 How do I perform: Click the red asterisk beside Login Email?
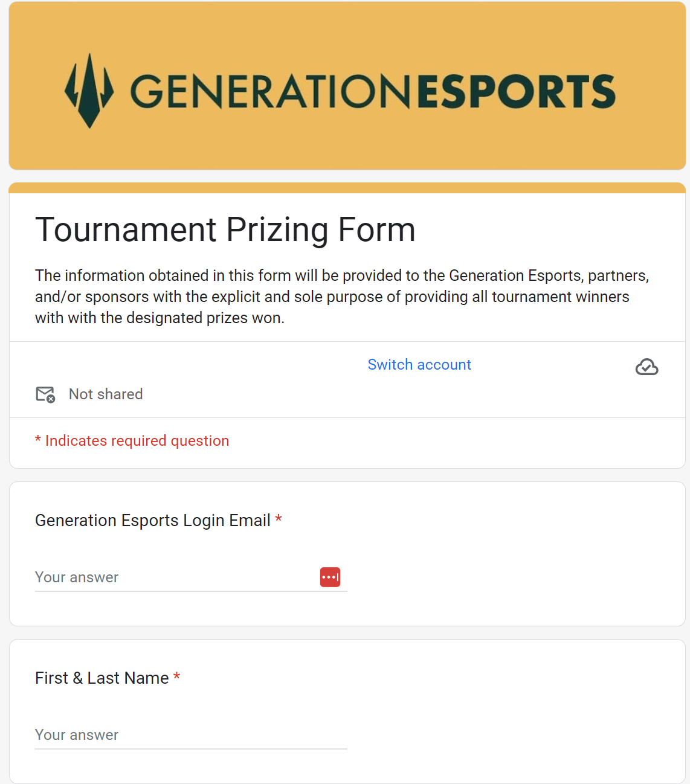click(279, 519)
